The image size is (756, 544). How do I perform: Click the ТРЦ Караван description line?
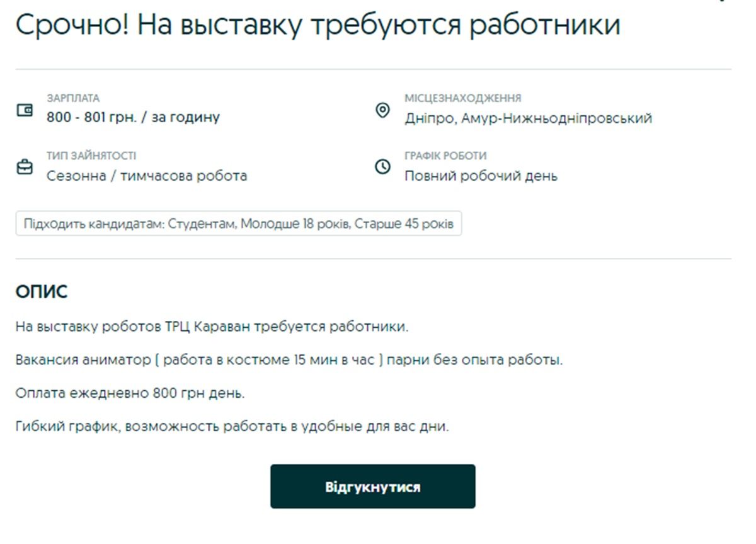pyautogui.click(x=212, y=327)
